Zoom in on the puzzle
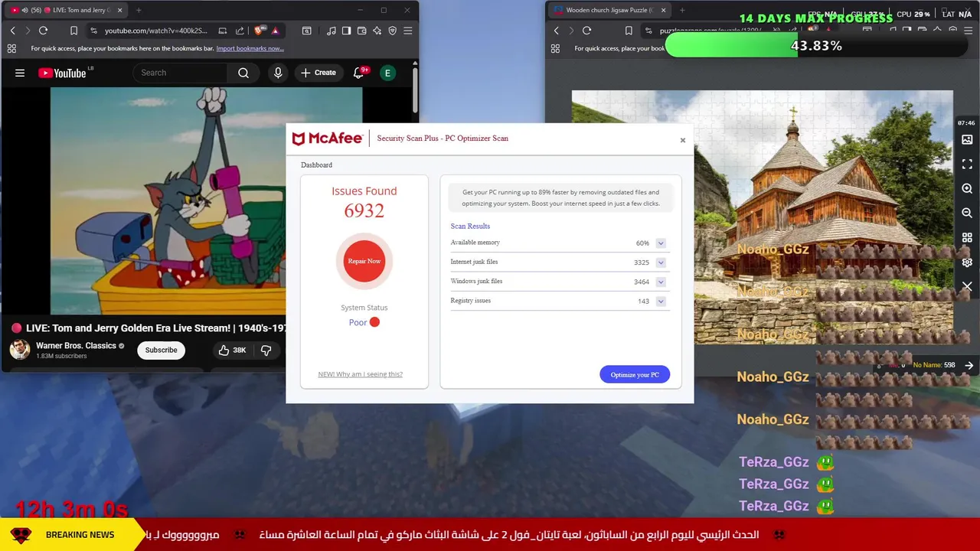980x551 pixels. [x=967, y=189]
